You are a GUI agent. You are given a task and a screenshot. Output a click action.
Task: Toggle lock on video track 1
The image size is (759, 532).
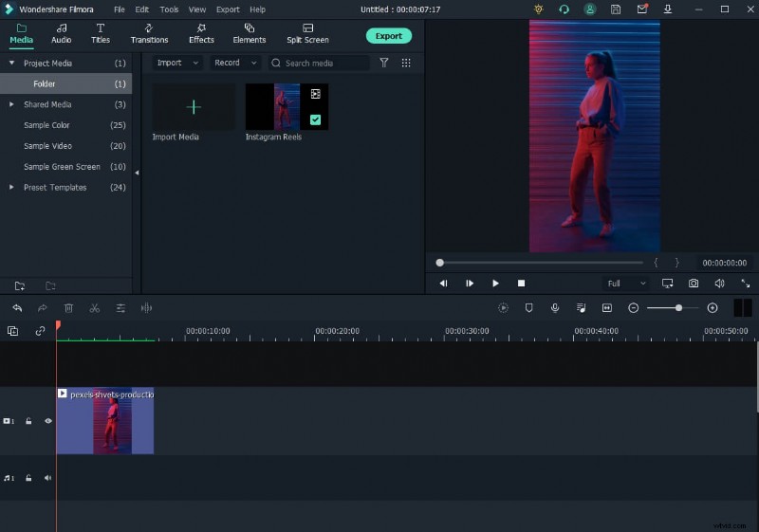point(28,421)
